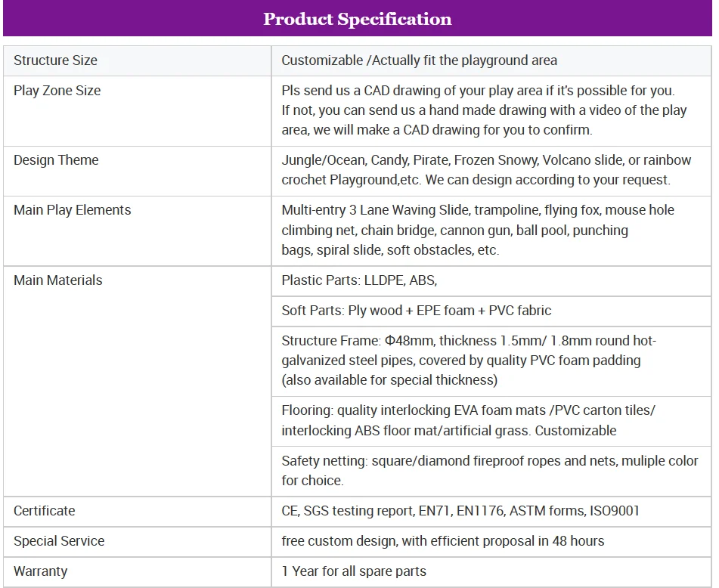This screenshot has height=588, width=719.
Task: Select the CE, SGS testing report cell
Action: 460,511
